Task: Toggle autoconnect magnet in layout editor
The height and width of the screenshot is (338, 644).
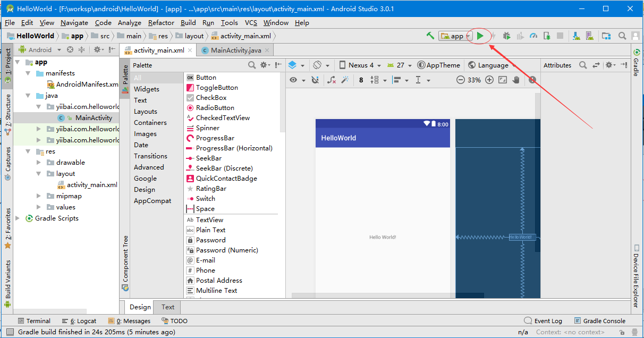Action: click(x=315, y=80)
